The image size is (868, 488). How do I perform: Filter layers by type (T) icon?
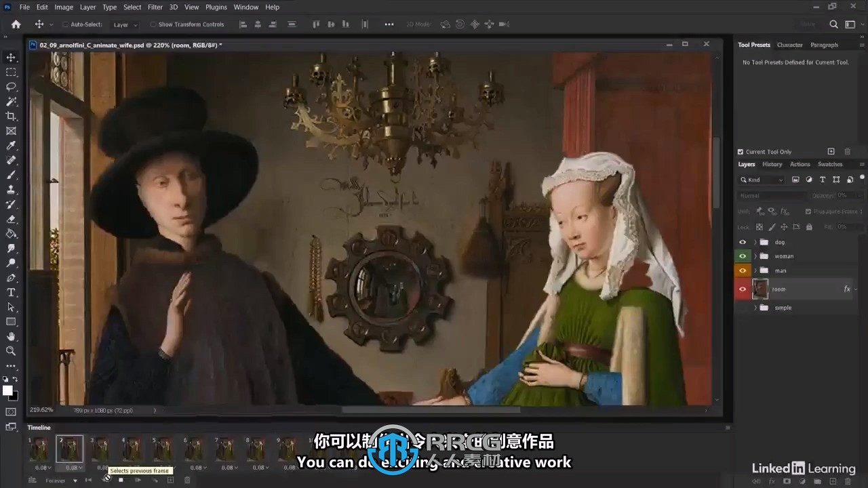(x=823, y=180)
